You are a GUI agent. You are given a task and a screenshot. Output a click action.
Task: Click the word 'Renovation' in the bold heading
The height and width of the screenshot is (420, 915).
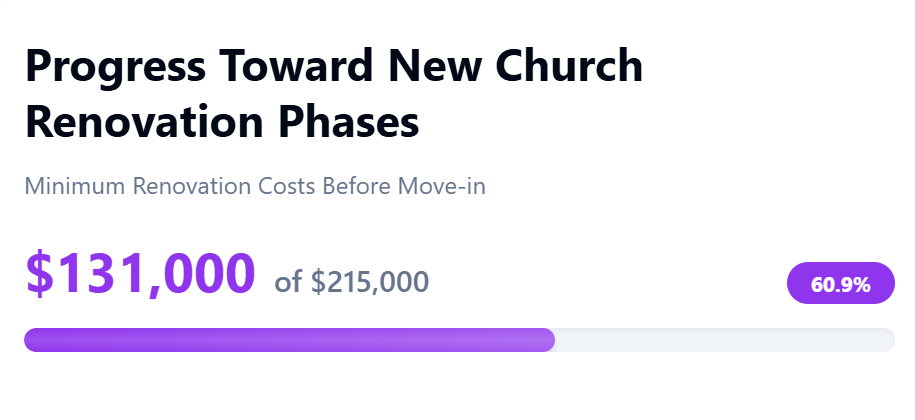(144, 121)
